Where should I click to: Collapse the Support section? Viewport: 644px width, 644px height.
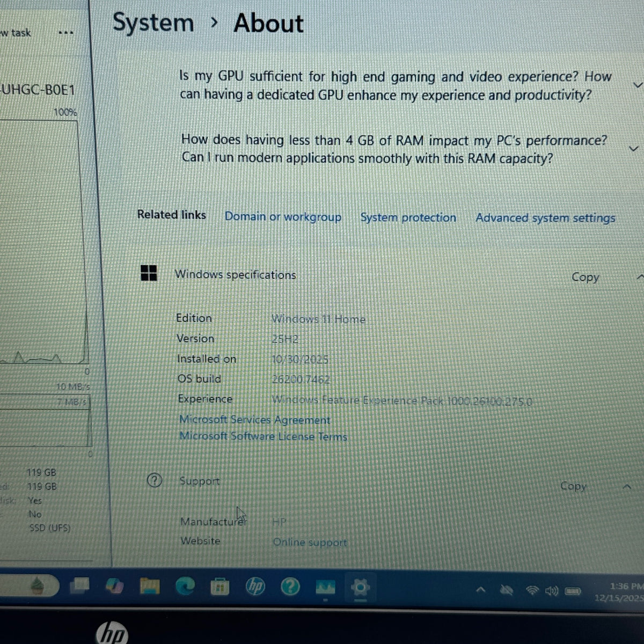coord(627,486)
